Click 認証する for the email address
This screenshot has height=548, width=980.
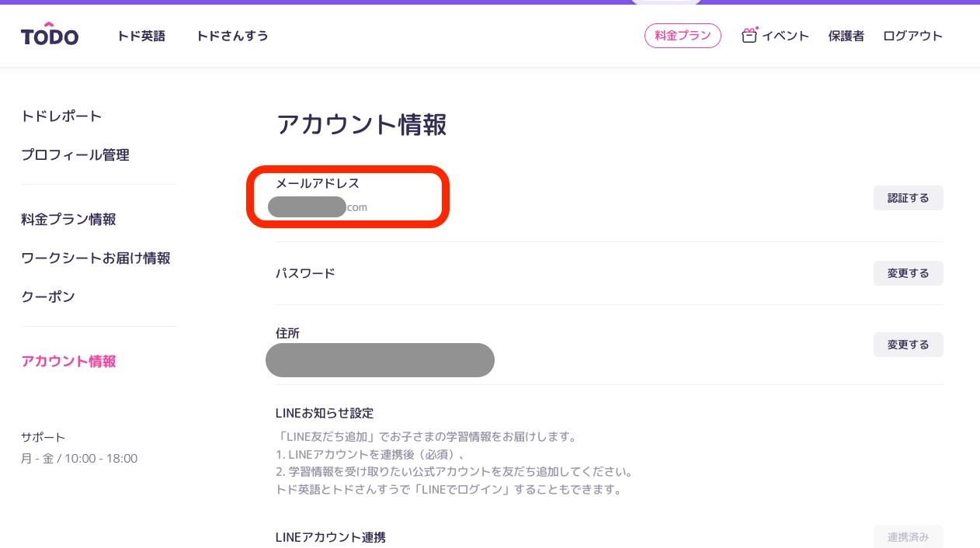coord(908,198)
